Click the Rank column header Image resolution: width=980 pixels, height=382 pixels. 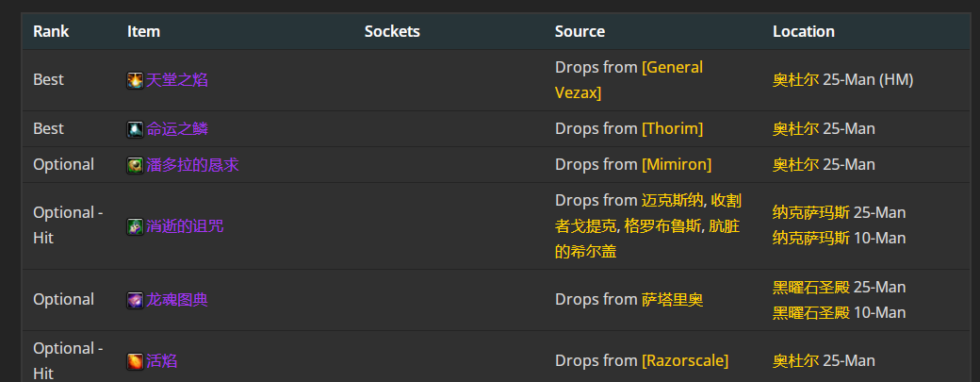click(x=51, y=31)
